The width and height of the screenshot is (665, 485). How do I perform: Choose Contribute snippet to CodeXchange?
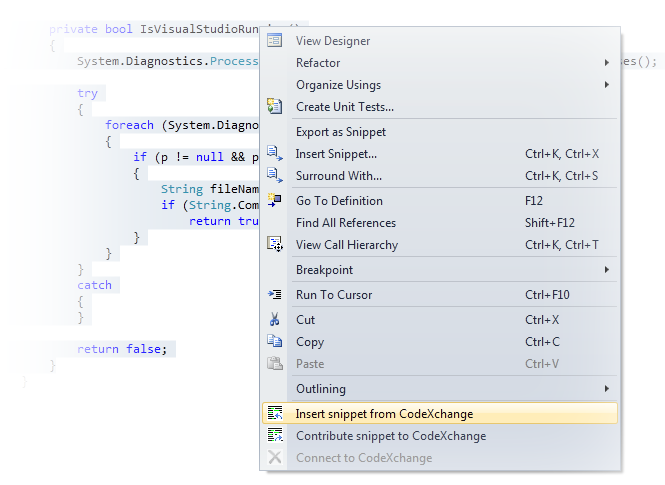pyautogui.click(x=391, y=436)
